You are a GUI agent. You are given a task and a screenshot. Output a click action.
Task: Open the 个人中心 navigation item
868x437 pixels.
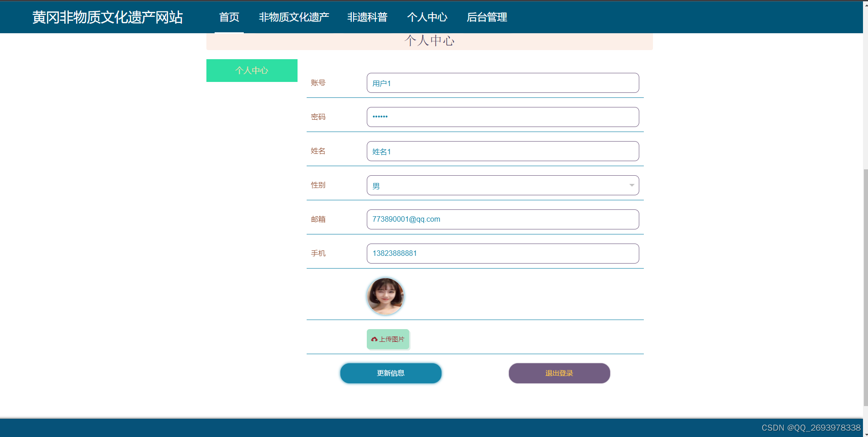click(x=428, y=17)
